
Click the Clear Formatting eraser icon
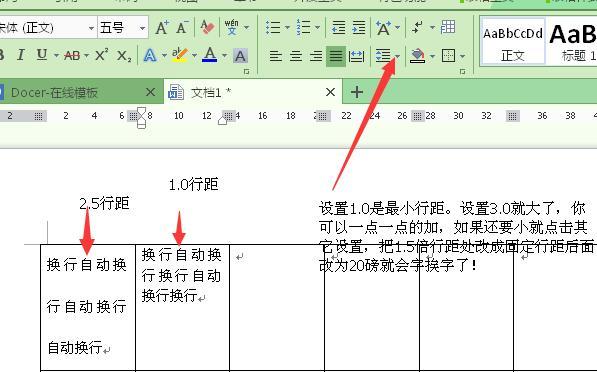[207, 27]
